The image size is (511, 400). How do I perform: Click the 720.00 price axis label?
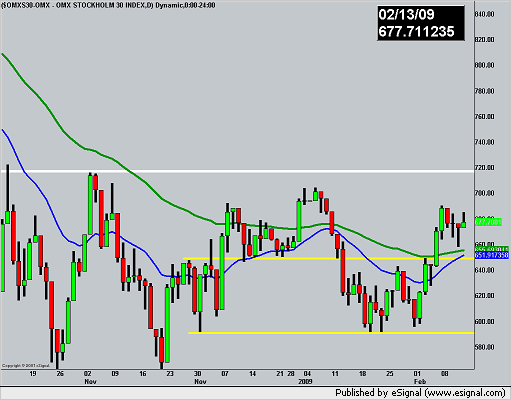(484, 168)
